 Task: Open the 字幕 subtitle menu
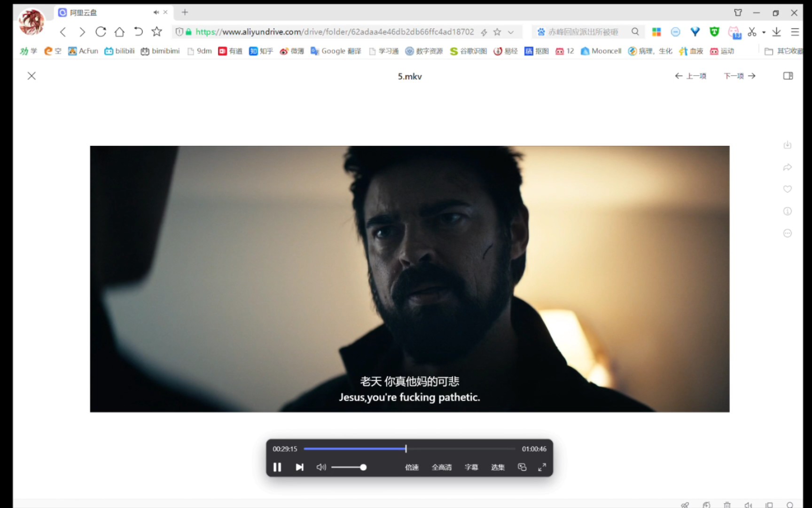[471, 467]
